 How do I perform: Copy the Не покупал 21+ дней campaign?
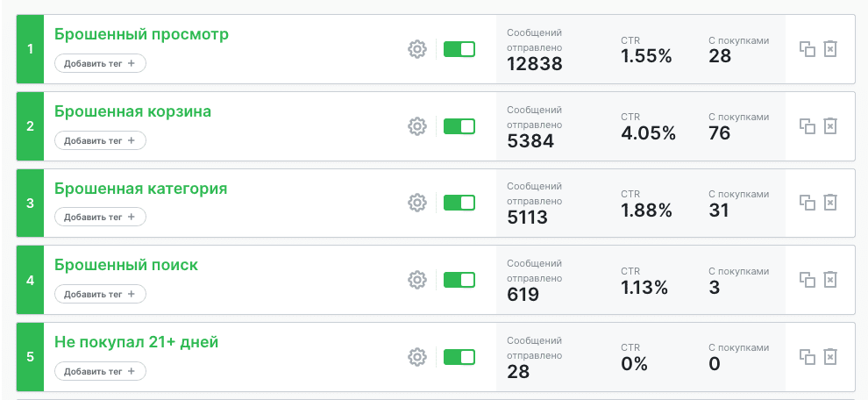coord(808,357)
